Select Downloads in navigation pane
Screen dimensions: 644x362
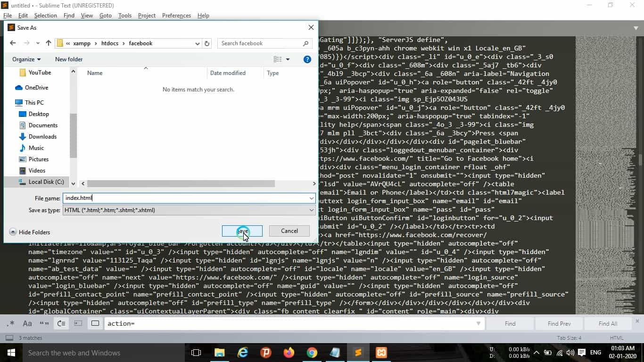pos(38,137)
